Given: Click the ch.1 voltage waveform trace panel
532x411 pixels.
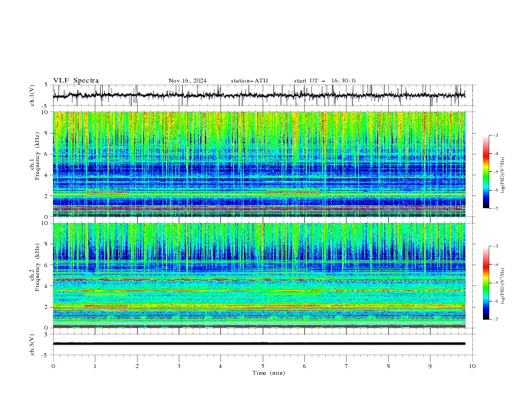Looking at the screenshot, I should (264, 95).
